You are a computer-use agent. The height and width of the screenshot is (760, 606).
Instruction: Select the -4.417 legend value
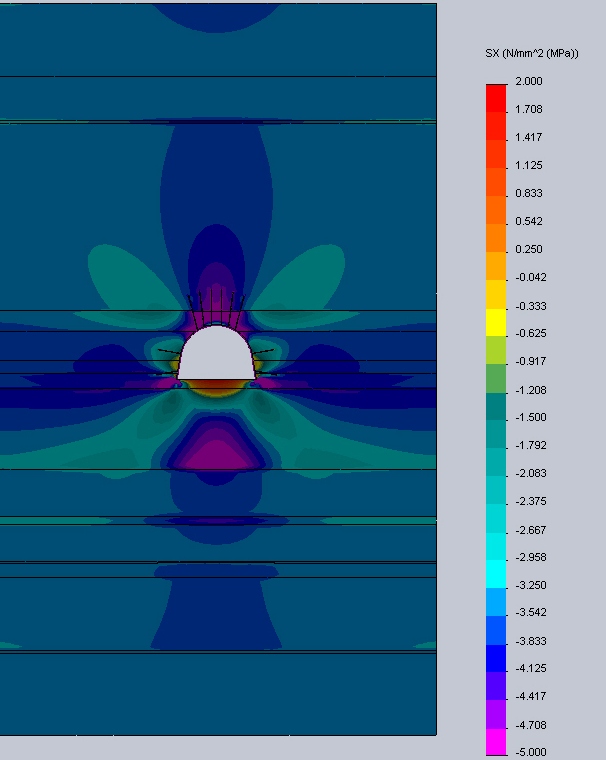(531, 697)
